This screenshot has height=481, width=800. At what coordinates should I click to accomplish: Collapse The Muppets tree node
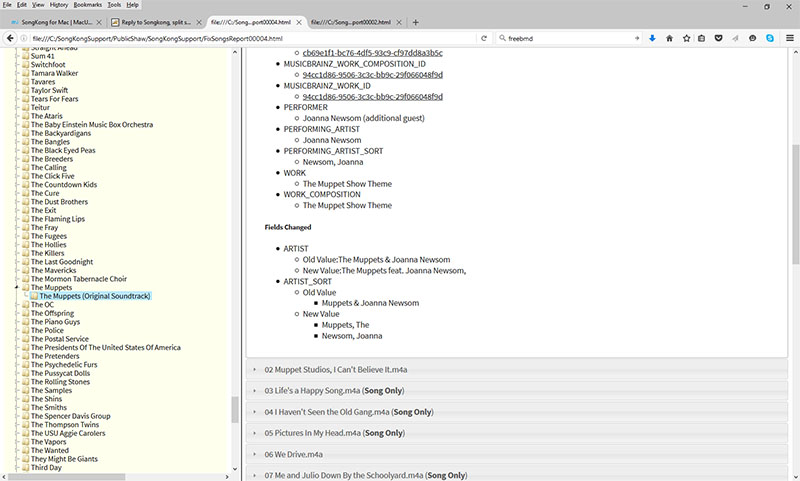click(16, 288)
